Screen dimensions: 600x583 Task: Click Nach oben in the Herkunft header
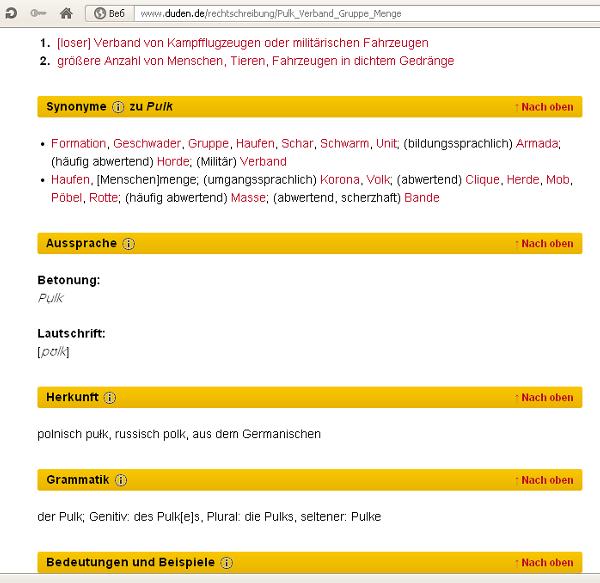click(544, 397)
